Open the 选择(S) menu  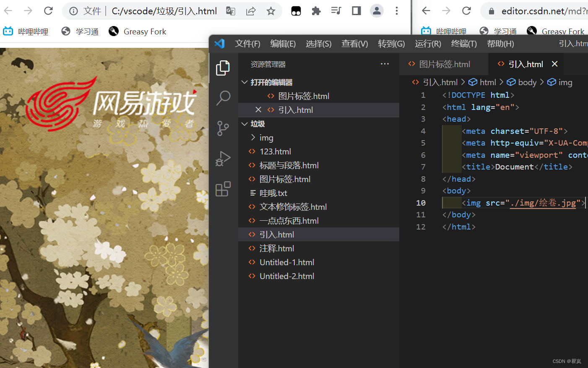click(x=319, y=44)
